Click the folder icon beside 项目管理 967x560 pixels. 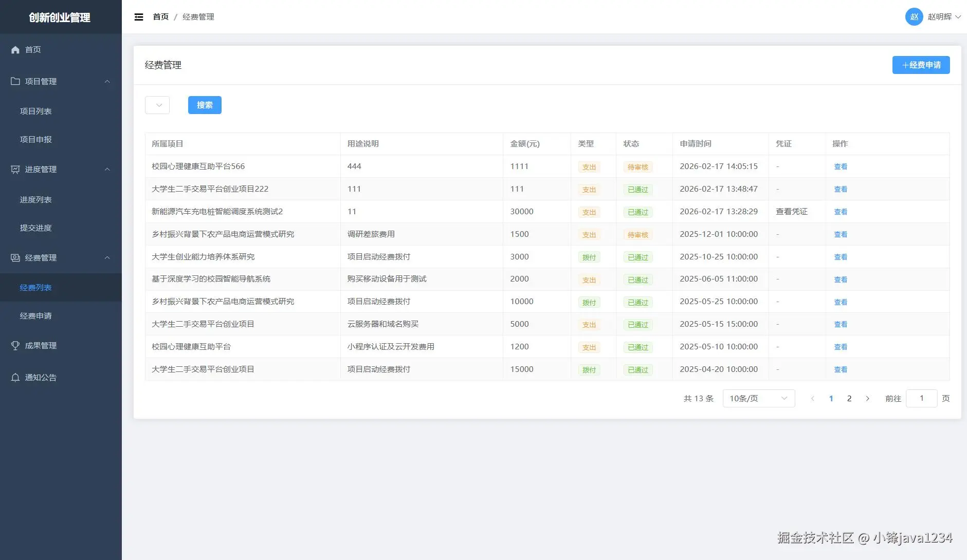click(15, 81)
